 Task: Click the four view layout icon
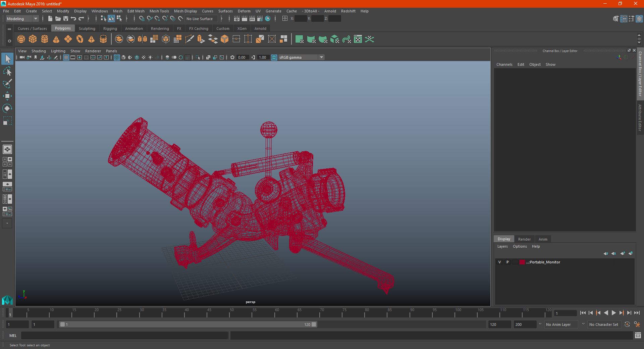[7, 162]
